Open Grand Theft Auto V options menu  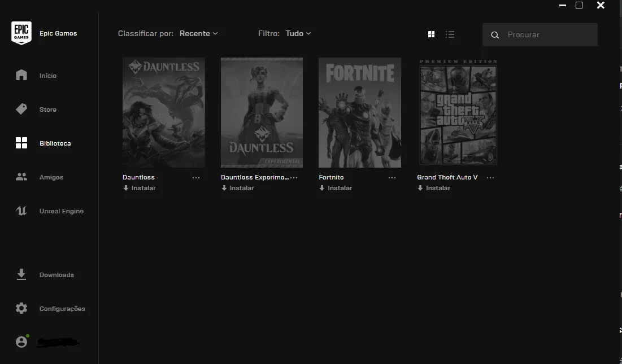click(490, 178)
